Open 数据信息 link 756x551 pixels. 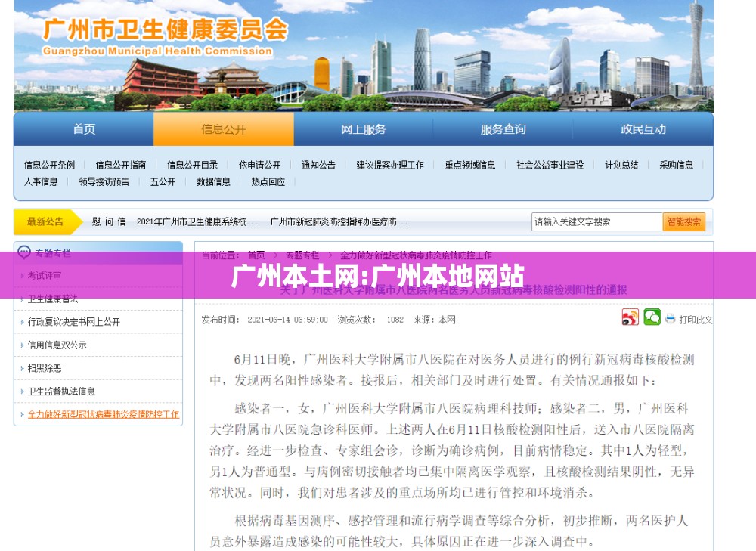[x=213, y=181]
